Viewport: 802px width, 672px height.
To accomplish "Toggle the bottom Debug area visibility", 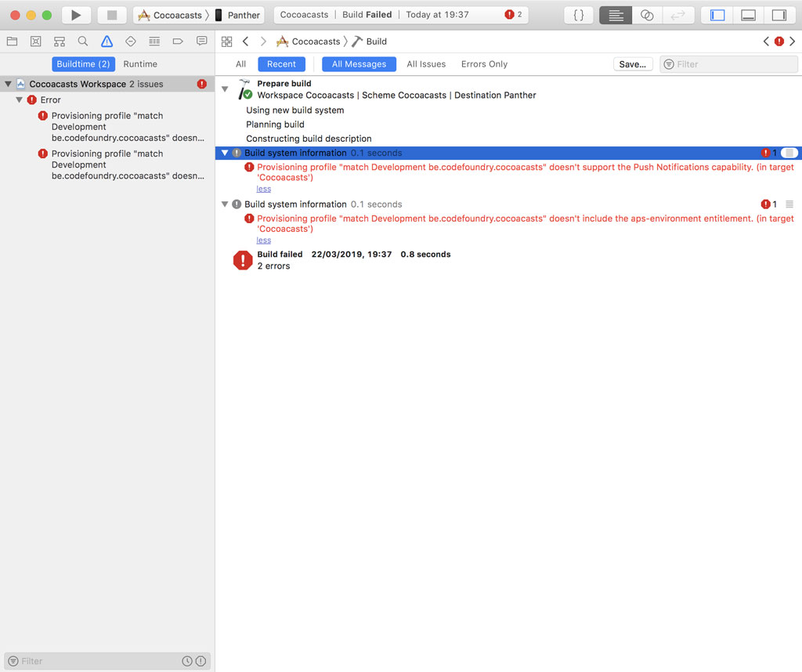I will click(748, 15).
